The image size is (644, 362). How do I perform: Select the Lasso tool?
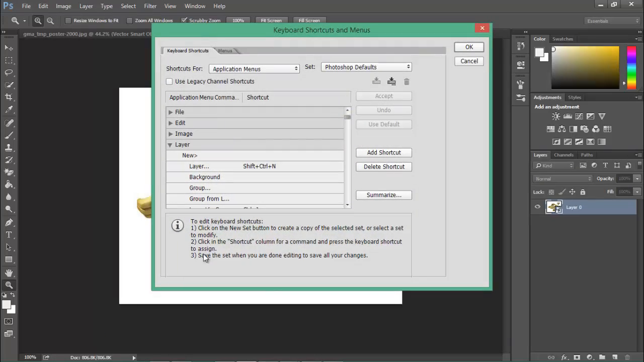click(x=9, y=72)
